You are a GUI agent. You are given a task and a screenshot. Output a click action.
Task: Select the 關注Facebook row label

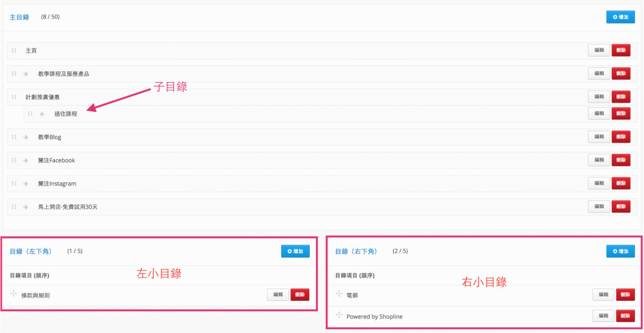click(57, 161)
